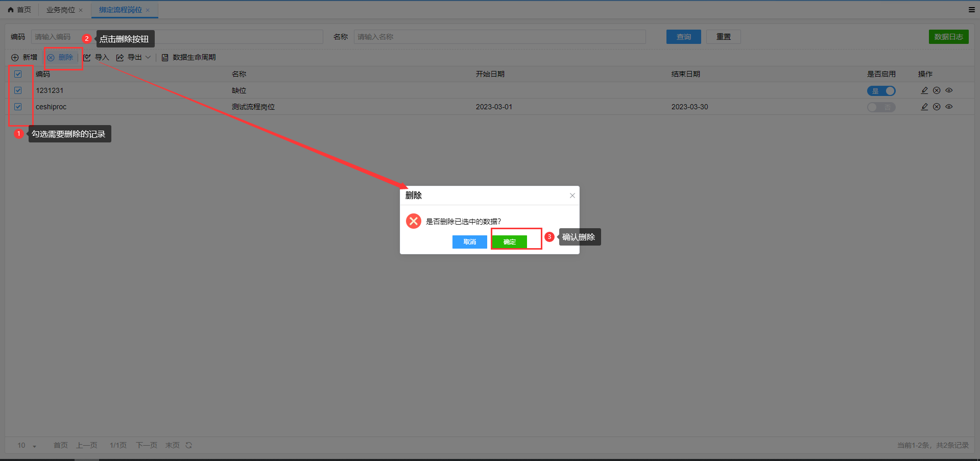Image resolution: width=980 pixels, height=461 pixels.
Task: Click the 编码 input field
Action: (x=177, y=37)
